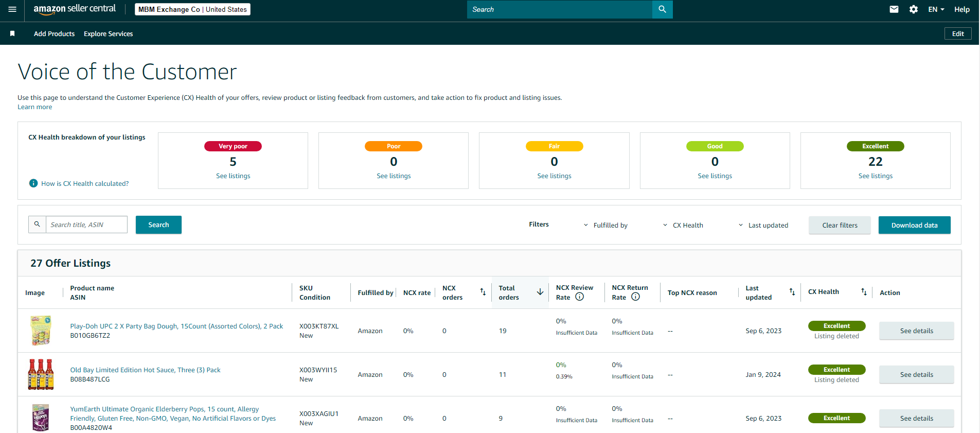See listings under Good
Screen dimensions: 980x433
tap(715, 176)
